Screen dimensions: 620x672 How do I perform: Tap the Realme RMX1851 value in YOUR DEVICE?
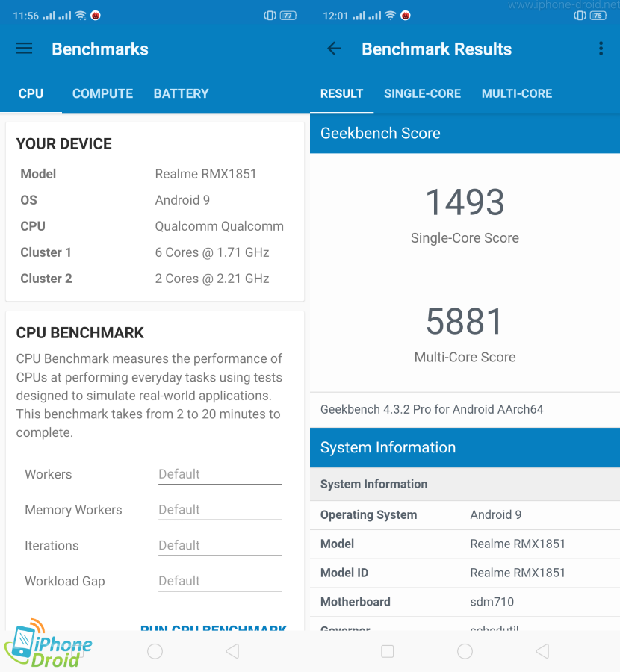[x=205, y=174]
